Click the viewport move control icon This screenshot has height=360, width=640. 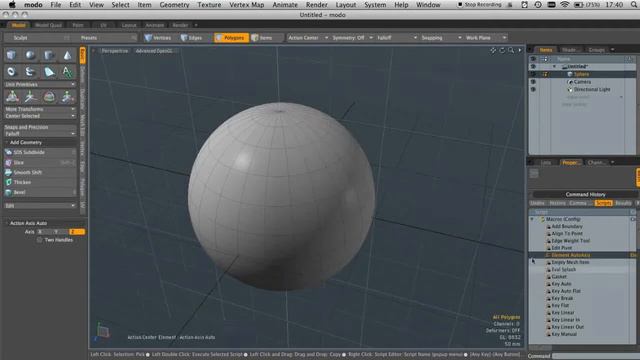(x=493, y=50)
